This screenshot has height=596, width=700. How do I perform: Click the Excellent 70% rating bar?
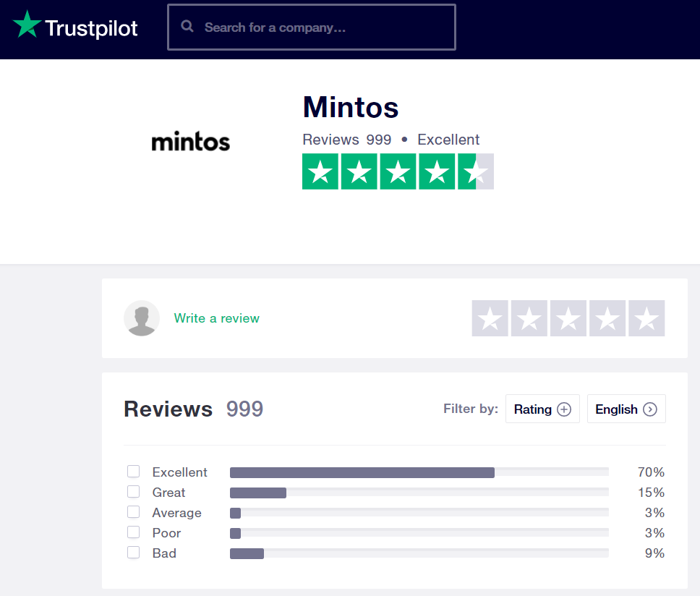[x=419, y=472]
